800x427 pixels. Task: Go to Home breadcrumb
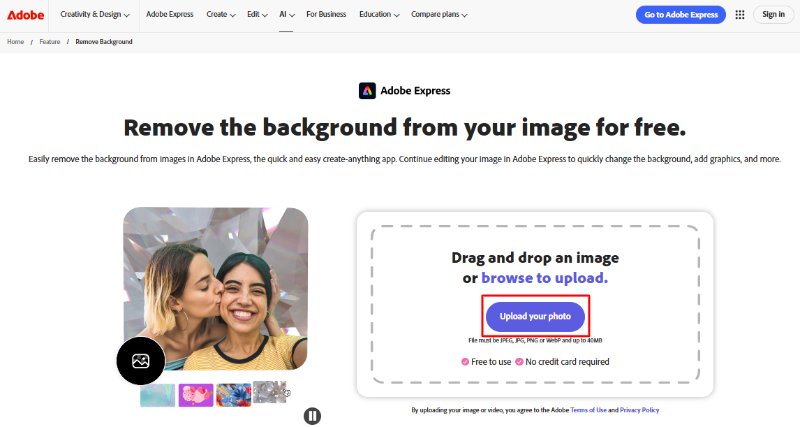[x=15, y=42]
